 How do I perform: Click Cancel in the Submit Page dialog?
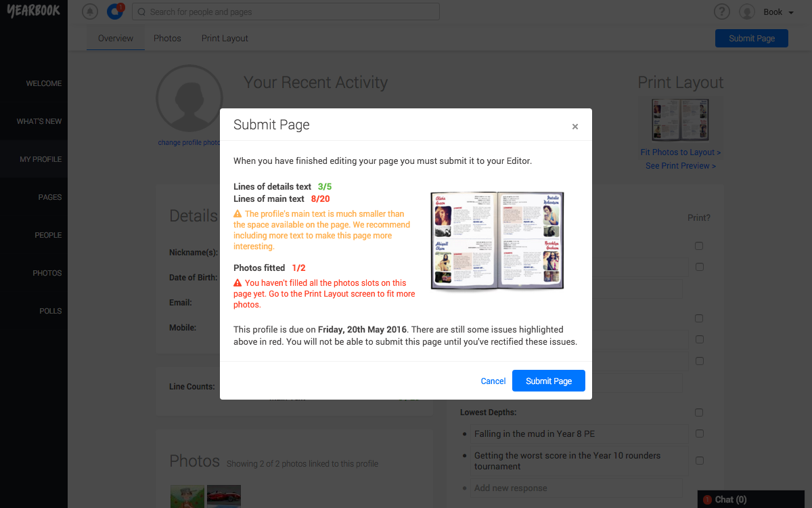493,381
